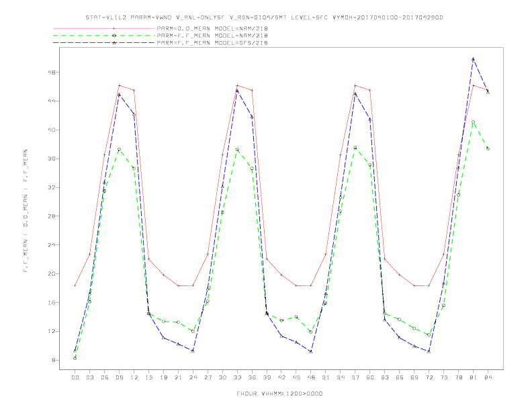This screenshot has width=532, height=411.
Task: Click x-axis forecast hour label 00
Action: 75,377
